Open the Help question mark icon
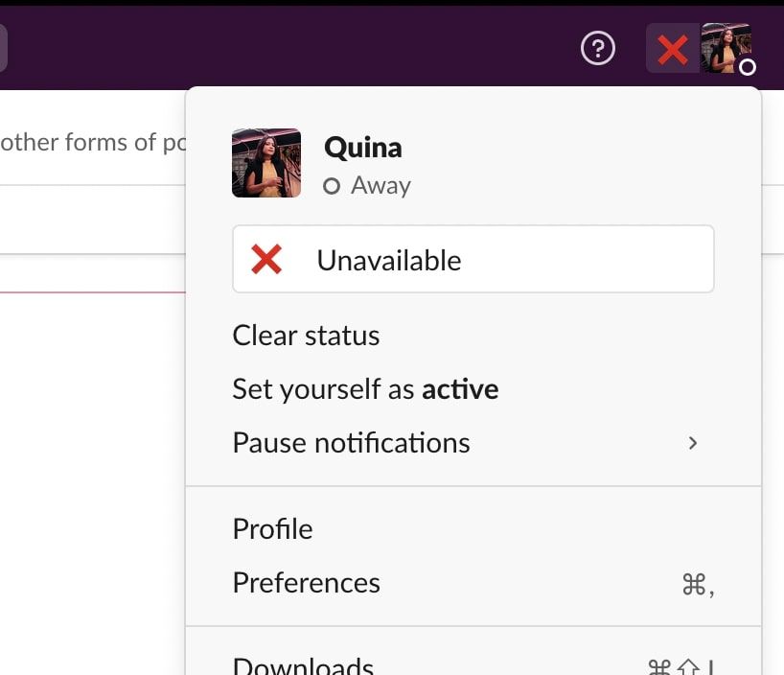The height and width of the screenshot is (675, 784). point(597,48)
